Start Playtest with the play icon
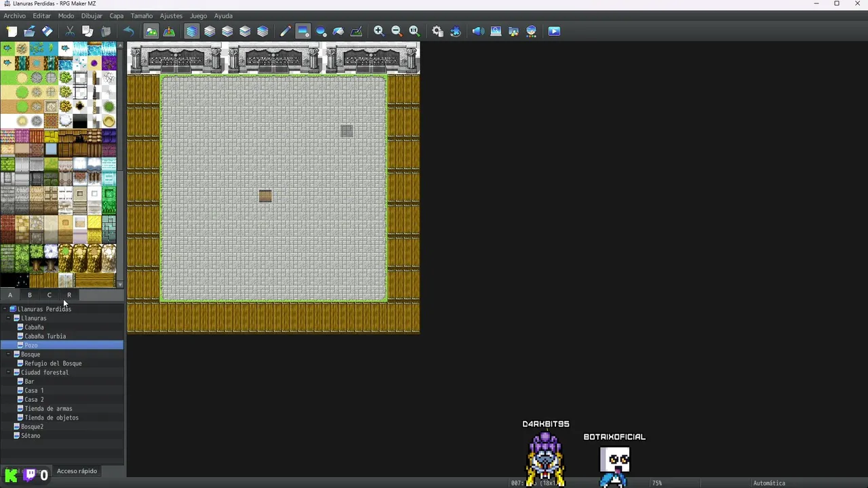The height and width of the screenshot is (488, 868). [554, 31]
